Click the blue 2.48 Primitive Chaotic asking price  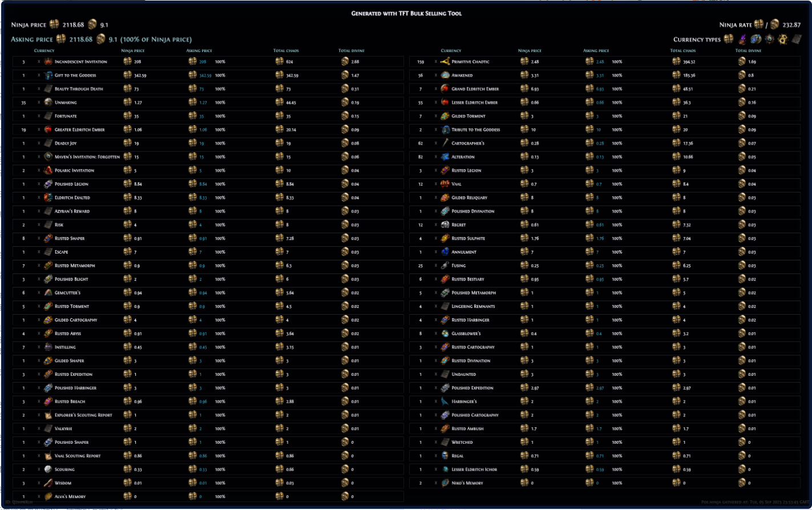600,62
